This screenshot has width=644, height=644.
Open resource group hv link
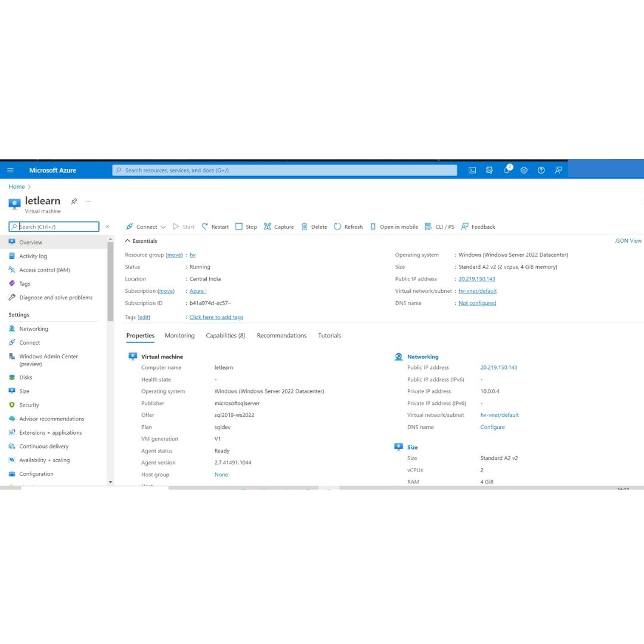point(193,255)
